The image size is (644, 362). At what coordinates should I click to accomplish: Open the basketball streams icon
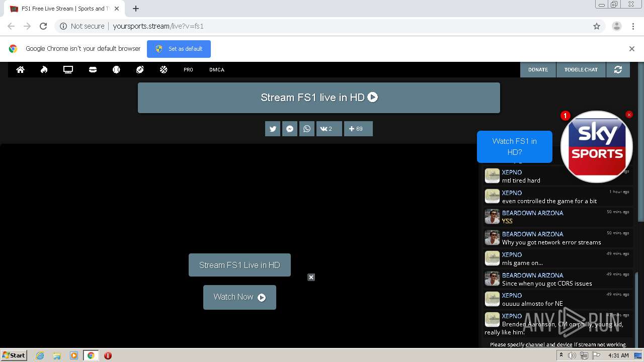tap(164, 70)
